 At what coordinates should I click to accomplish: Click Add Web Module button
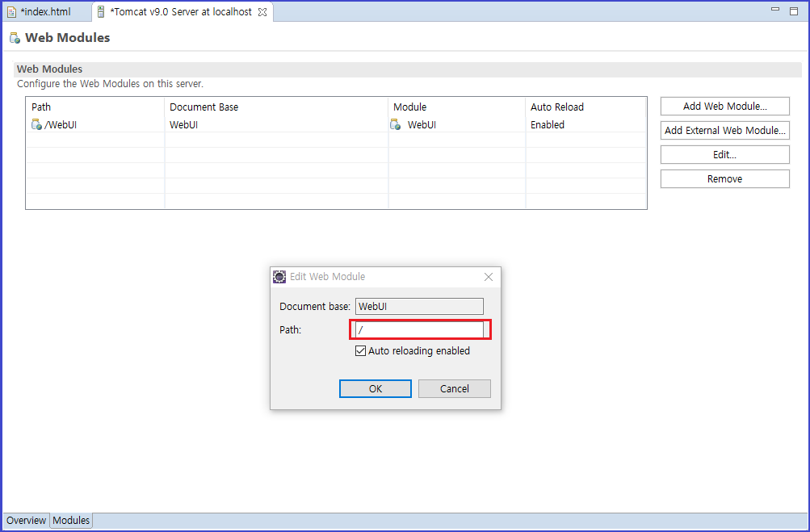(x=724, y=107)
